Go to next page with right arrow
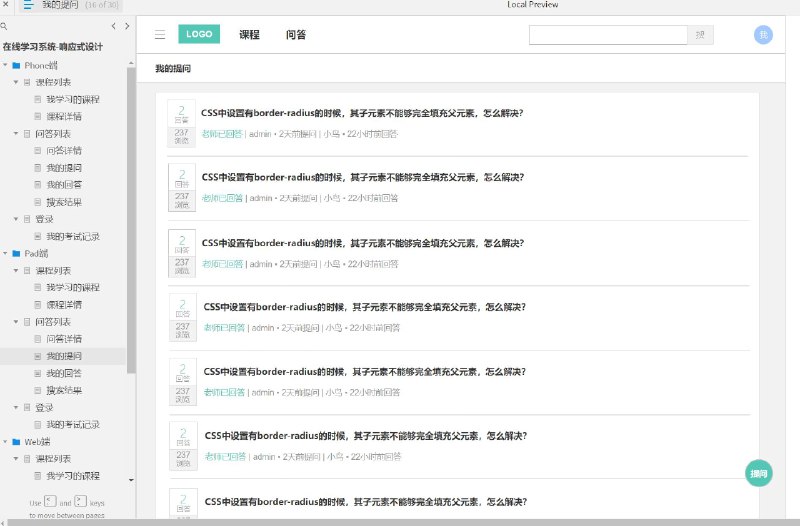This screenshot has height=526, width=800. click(127, 26)
